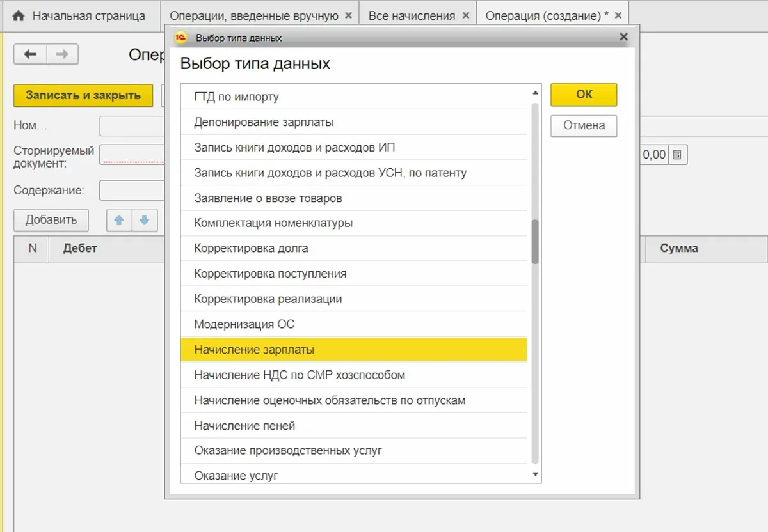Switch to the Все начисления tab
Screen dimensions: 768x532
point(412,16)
